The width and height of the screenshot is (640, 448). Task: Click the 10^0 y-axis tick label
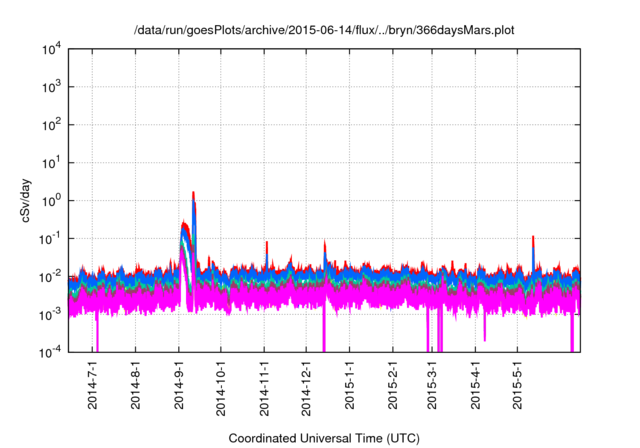coord(51,200)
